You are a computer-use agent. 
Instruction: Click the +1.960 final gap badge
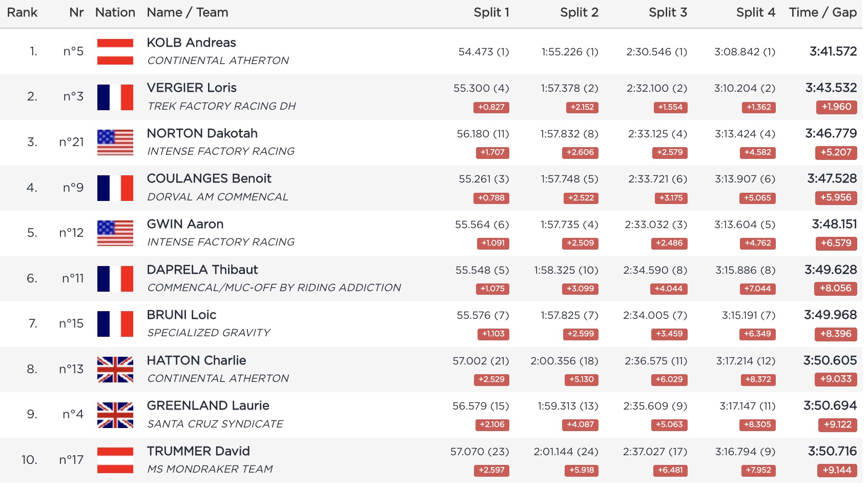coord(836,107)
